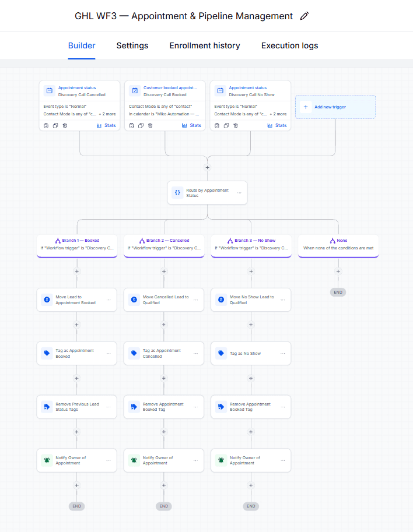Edit workflow name with pencil icon
Viewport: 413px width, 532px height.
click(x=304, y=16)
